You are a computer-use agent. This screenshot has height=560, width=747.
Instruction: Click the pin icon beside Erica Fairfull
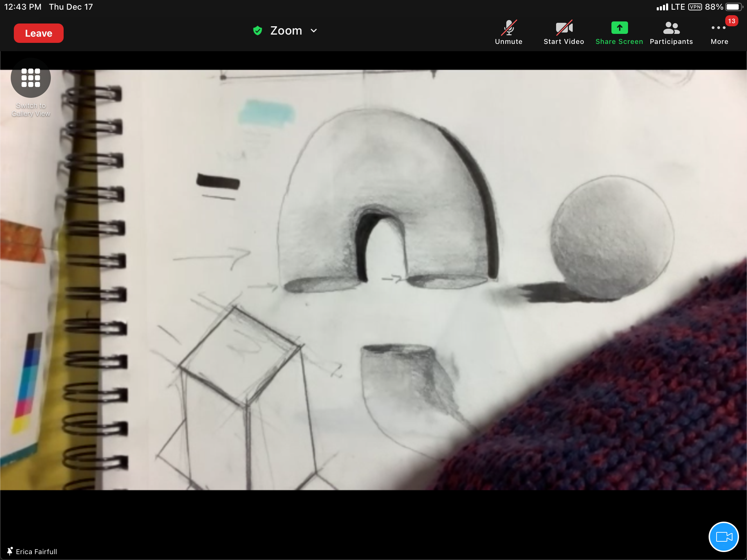10,551
